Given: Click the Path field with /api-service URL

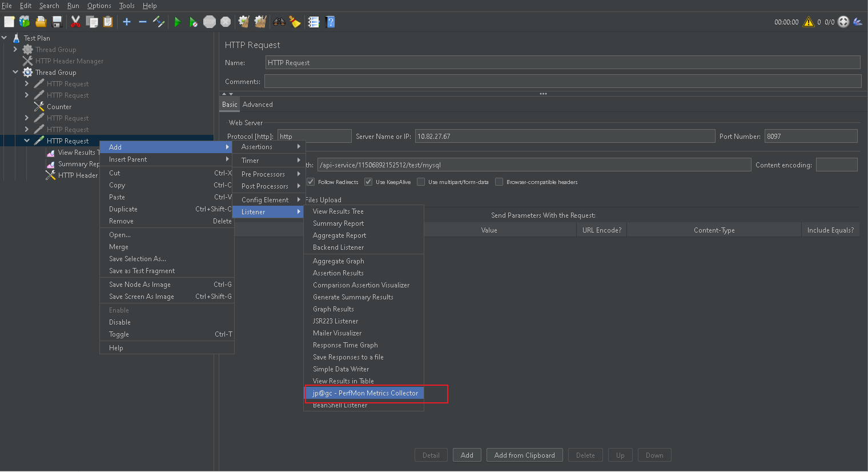Looking at the screenshot, I should (534, 165).
